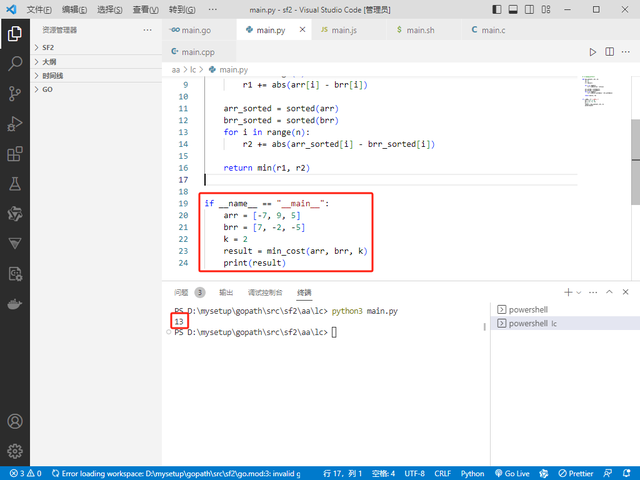Open the Search view in activity bar
The height and width of the screenshot is (480, 640).
[15, 63]
